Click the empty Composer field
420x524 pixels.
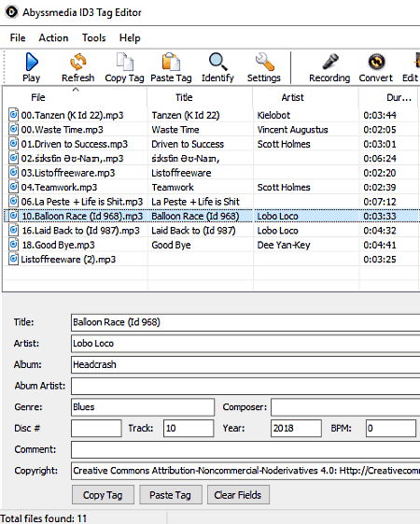pos(345,407)
